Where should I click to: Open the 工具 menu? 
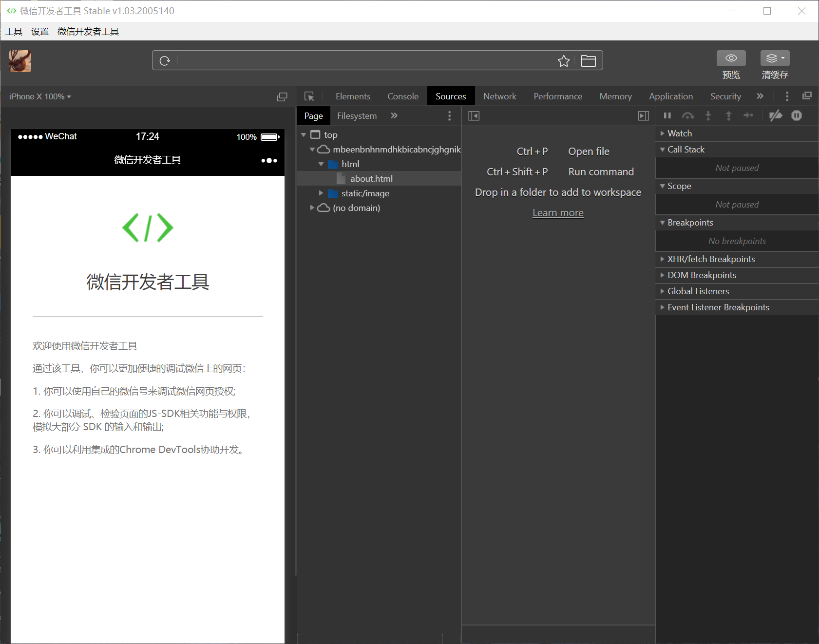14,32
